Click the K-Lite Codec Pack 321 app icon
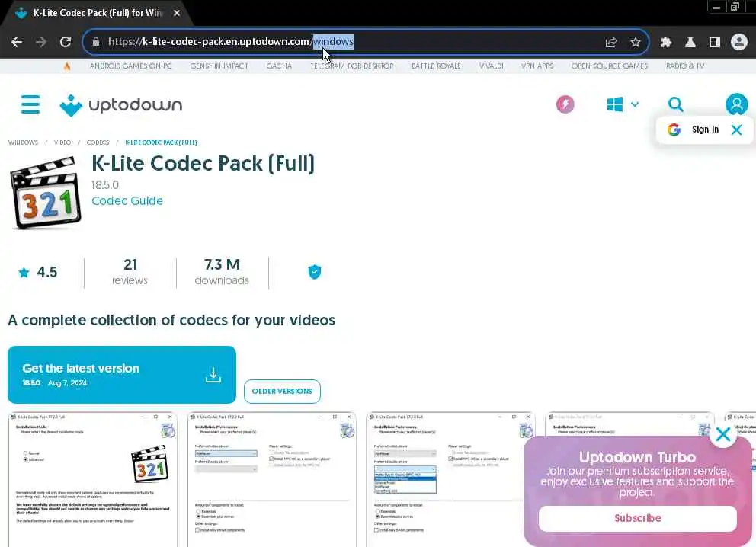This screenshot has width=756, height=547. click(x=46, y=193)
